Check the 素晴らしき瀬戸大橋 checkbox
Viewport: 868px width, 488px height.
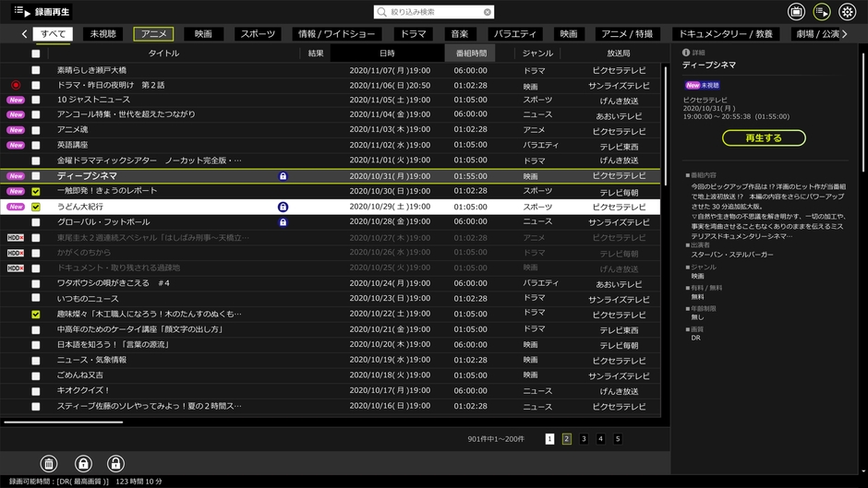[x=36, y=70]
